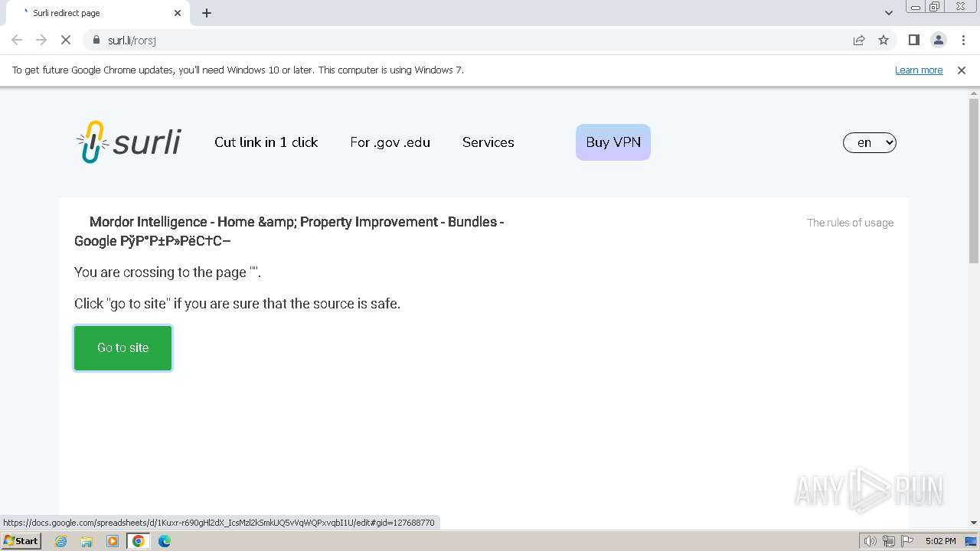Screen dimensions: 980x551
Task: Launch Internet Explorer from taskbar
Action: tap(61, 541)
